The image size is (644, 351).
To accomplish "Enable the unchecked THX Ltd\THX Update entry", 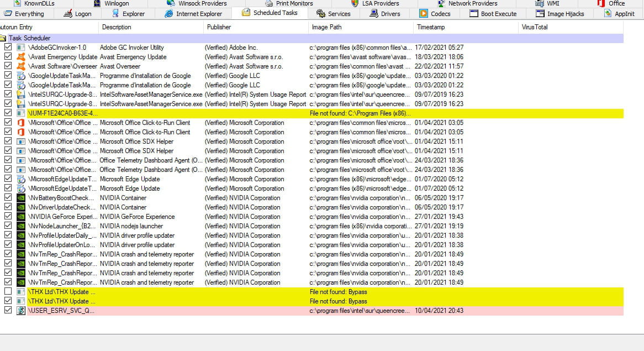I will click(8, 291).
